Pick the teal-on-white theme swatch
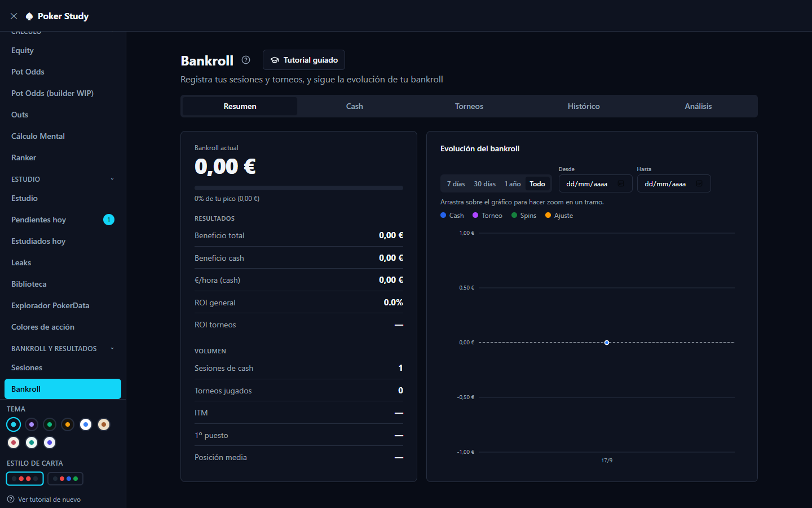The height and width of the screenshot is (508, 812). [32, 443]
